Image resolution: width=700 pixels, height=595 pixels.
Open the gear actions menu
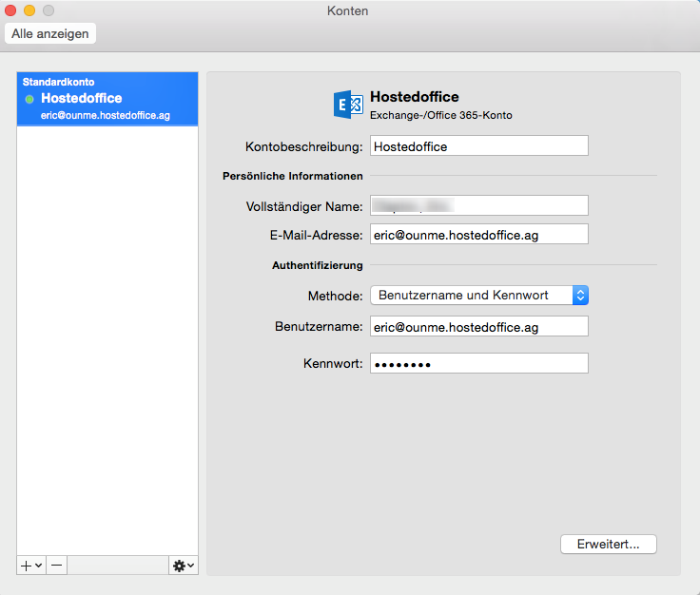[184, 566]
